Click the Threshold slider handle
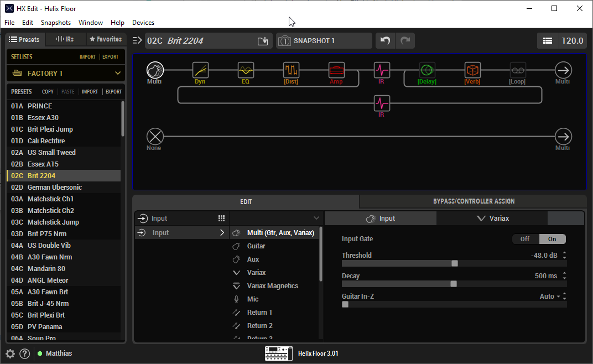 tap(455, 263)
